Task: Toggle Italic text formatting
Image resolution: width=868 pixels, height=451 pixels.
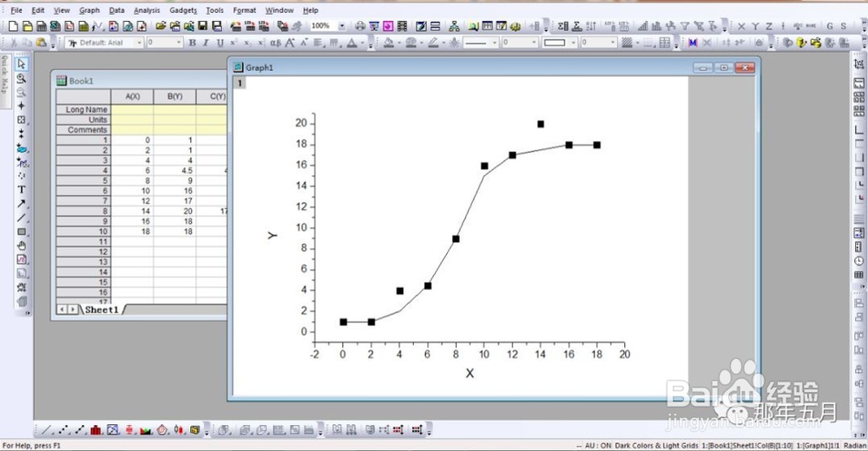Action: tap(206, 42)
